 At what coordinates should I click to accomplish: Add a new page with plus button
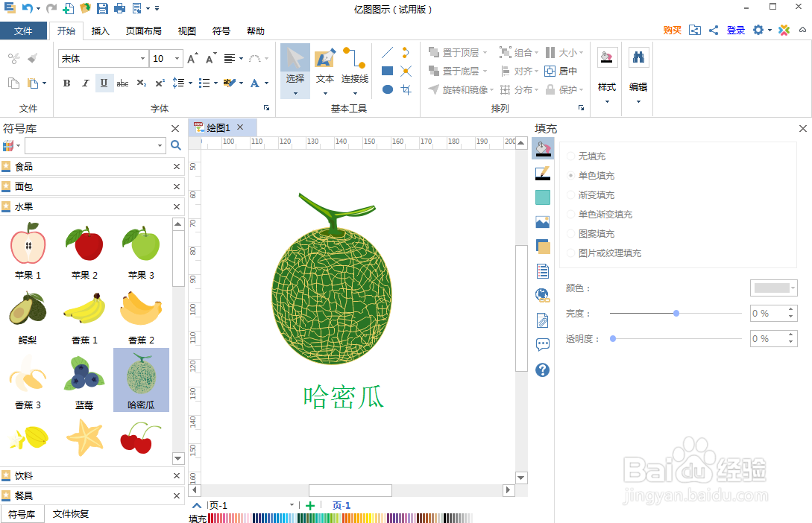click(x=309, y=505)
